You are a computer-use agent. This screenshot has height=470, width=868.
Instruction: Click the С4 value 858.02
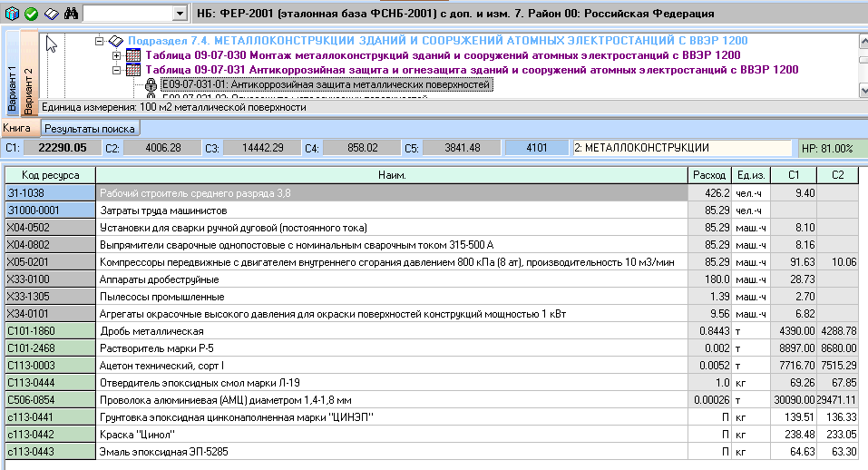click(362, 148)
